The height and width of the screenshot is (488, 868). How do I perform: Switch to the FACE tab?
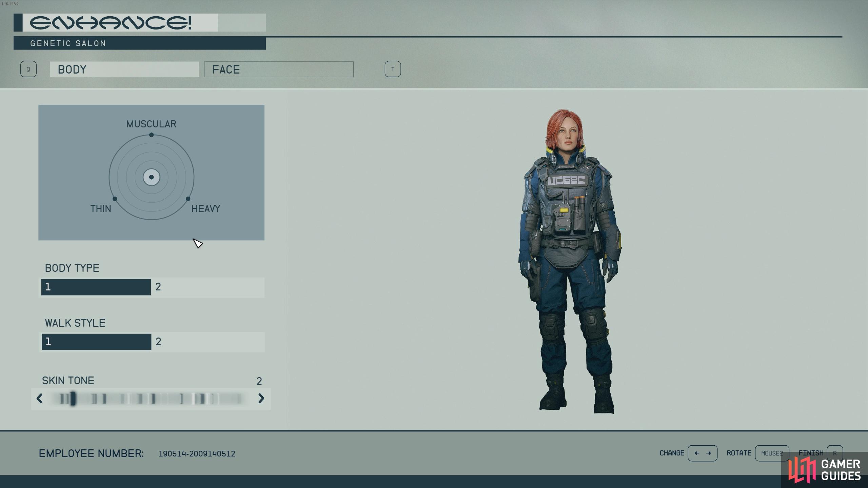[x=279, y=69]
